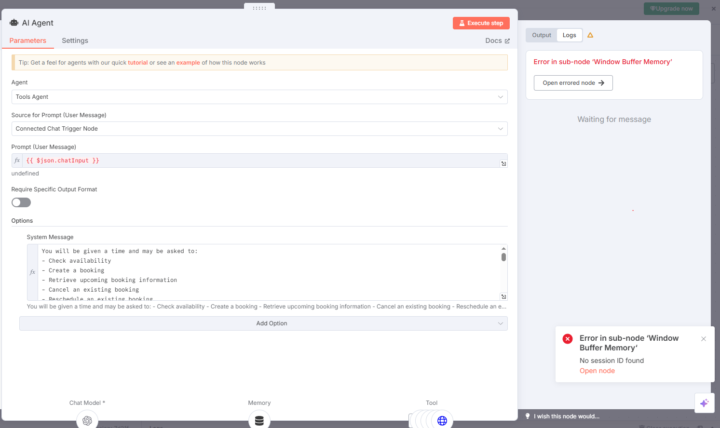
Task: Click the fx icon beside System Message
Action: tap(32, 272)
